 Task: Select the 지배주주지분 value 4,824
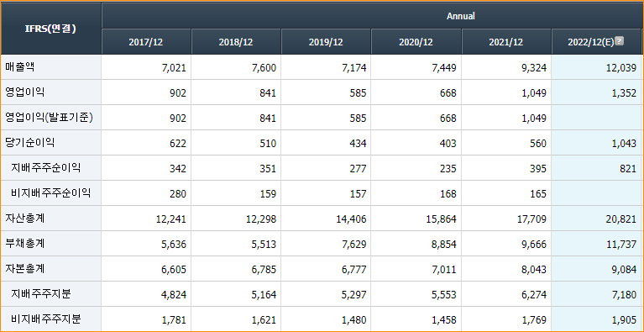coord(174,295)
